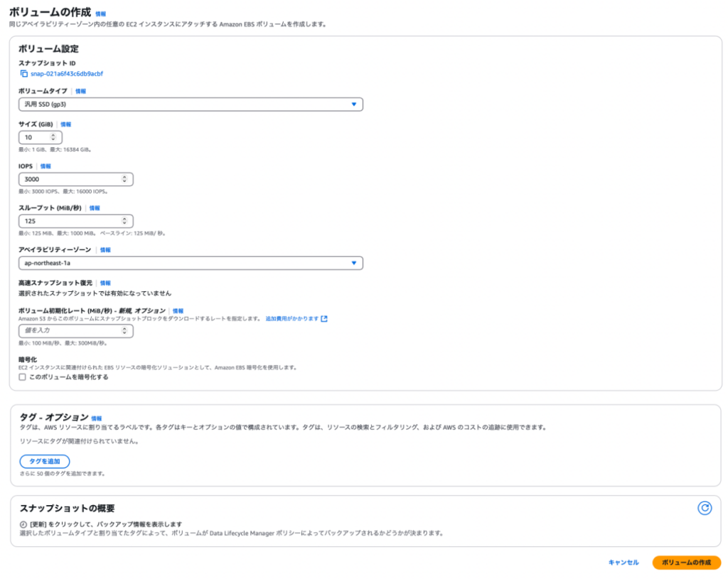The height and width of the screenshot is (579, 728).
Task: Enable このボリュームを暗号化する checkbox
Action: pos(23,377)
